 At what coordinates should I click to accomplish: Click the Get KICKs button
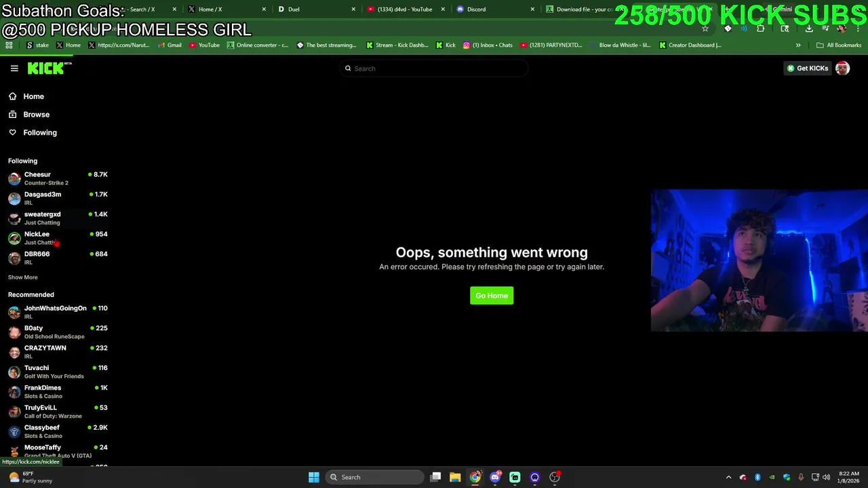point(807,68)
